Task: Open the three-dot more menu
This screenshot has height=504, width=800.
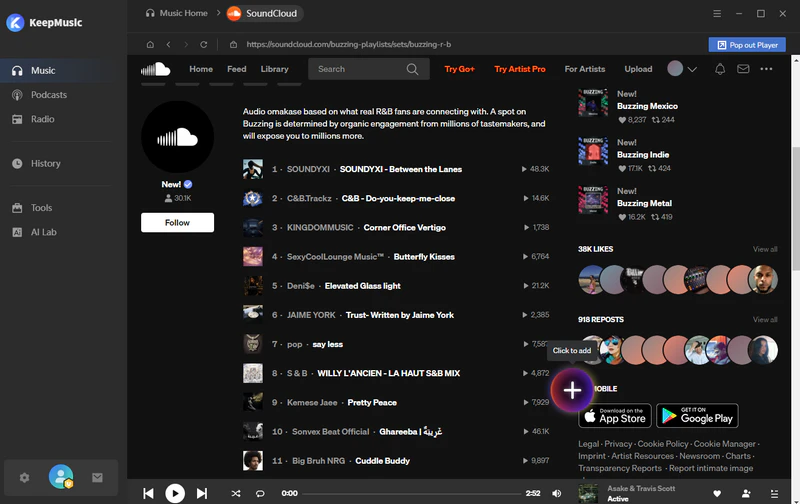Action: (x=766, y=69)
